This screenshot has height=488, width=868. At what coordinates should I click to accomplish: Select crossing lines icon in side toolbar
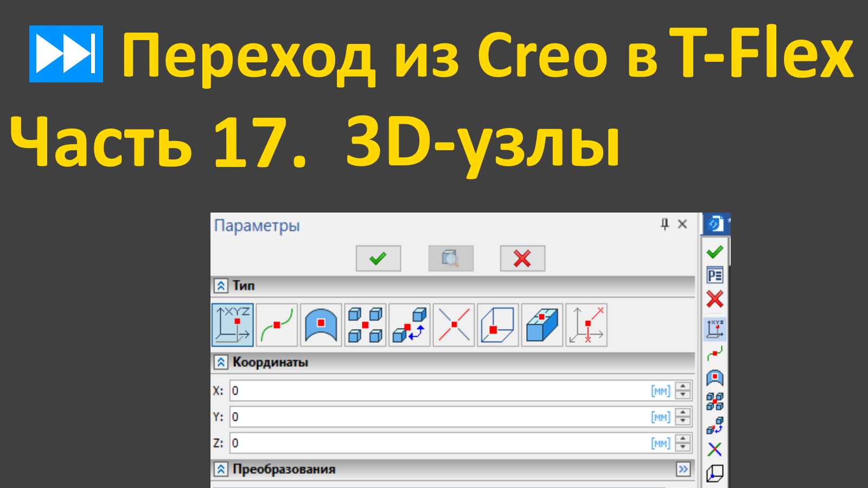(715, 449)
